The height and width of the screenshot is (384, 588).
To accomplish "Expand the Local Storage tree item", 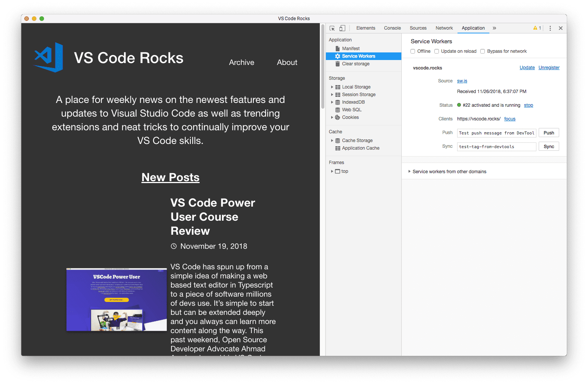I will pos(332,87).
